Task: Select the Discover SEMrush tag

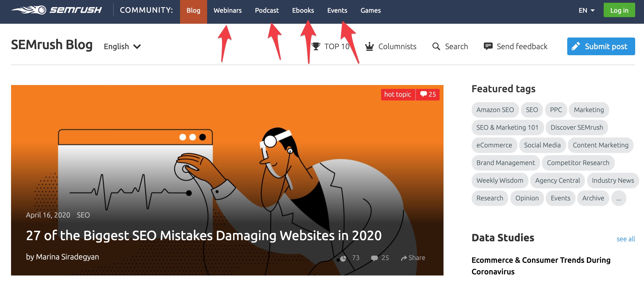Action: (x=577, y=128)
